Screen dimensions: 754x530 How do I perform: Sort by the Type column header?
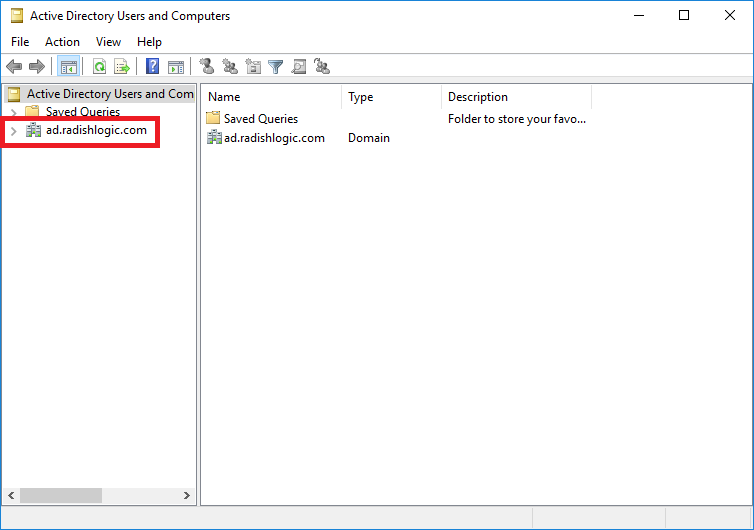391,97
